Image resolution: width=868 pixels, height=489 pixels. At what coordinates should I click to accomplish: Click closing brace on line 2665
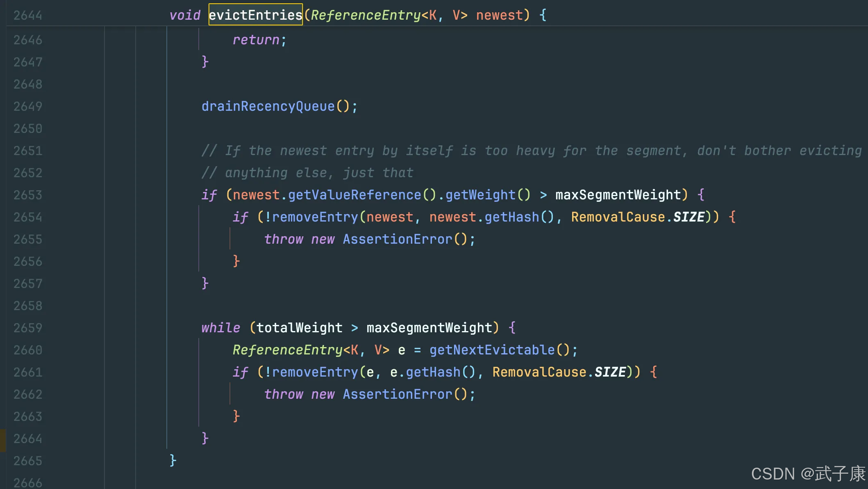point(173,460)
